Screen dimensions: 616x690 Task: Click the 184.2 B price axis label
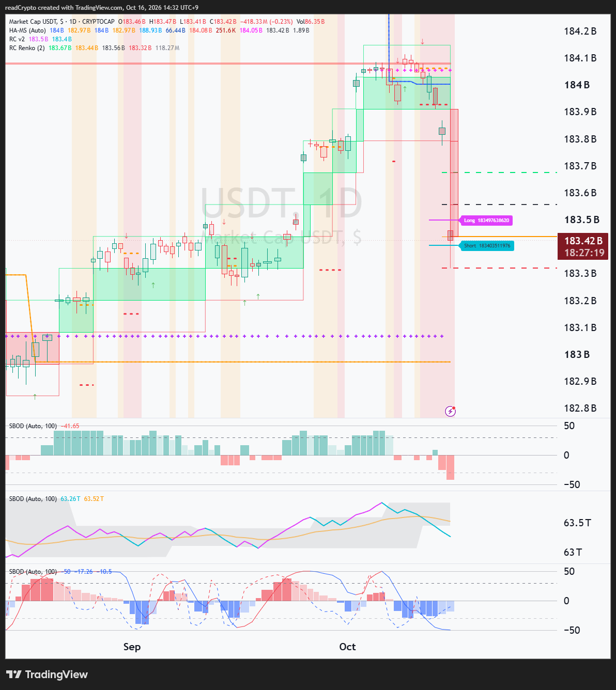click(580, 32)
